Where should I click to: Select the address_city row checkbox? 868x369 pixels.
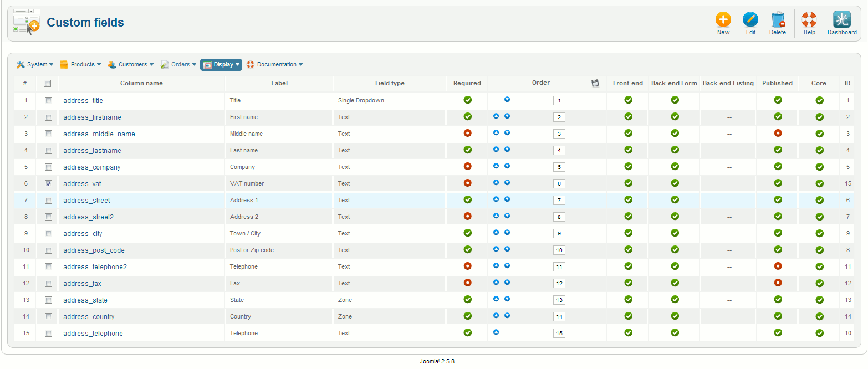[x=48, y=234]
